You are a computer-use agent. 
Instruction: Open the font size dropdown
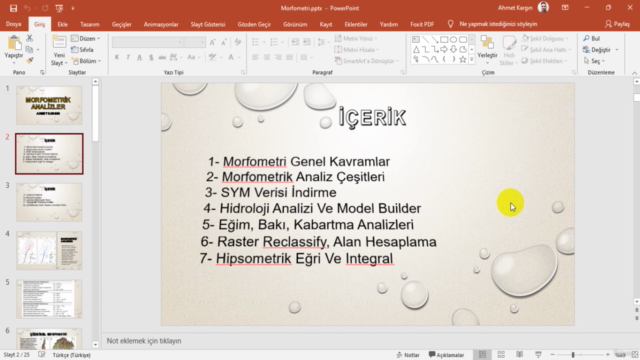[x=202, y=42]
